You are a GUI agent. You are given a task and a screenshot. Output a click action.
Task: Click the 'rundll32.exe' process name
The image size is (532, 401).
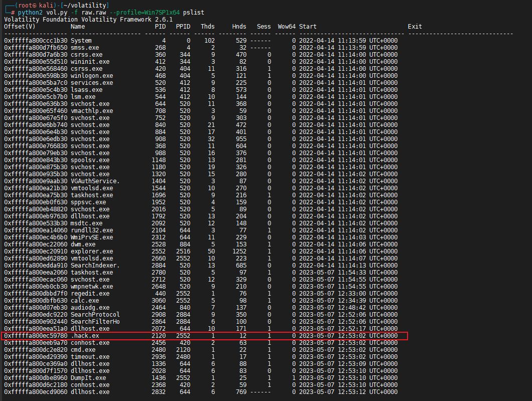pyautogui.click(x=92, y=230)
